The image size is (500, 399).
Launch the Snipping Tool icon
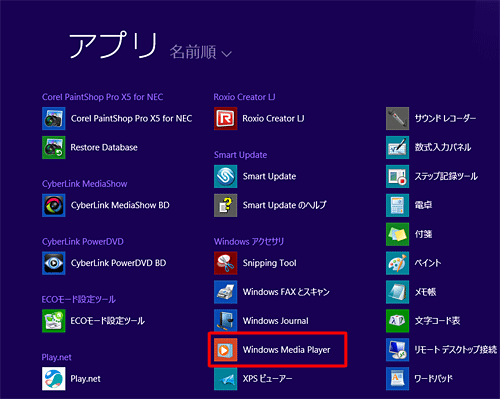pos(226,263)
